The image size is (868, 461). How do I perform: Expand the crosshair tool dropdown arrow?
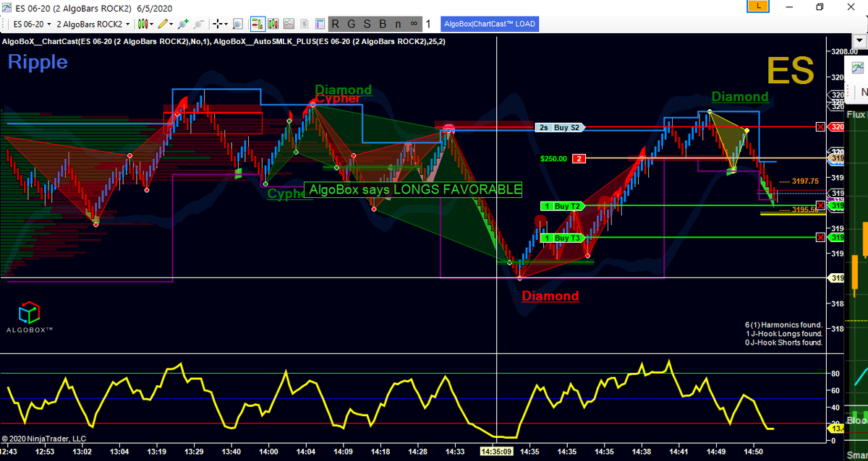(226, 23)
